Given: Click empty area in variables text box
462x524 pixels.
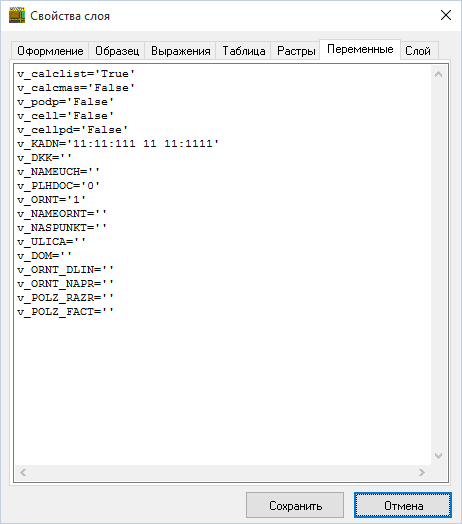Looking at the screenshot, I should (x=223, y=388).
